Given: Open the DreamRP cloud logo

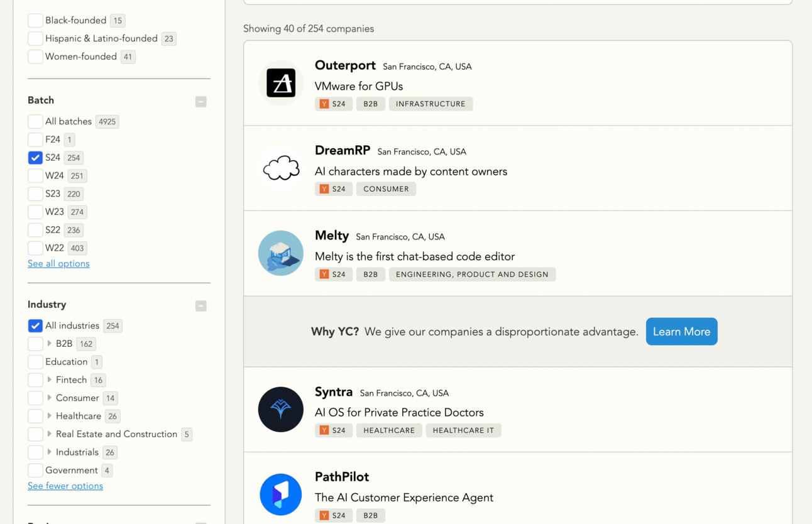Looking at the screenshot, I should 281,168.
